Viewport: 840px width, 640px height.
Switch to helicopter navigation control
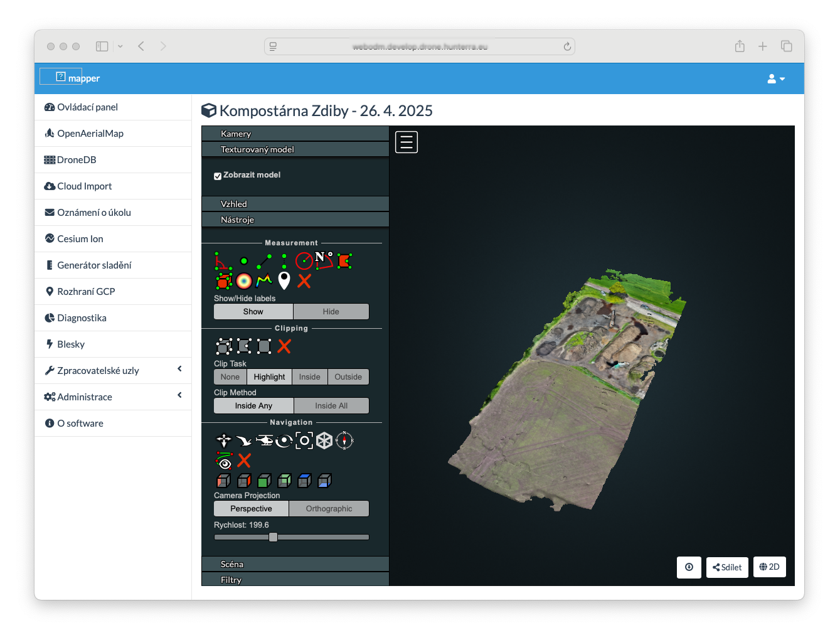[264, 440]
